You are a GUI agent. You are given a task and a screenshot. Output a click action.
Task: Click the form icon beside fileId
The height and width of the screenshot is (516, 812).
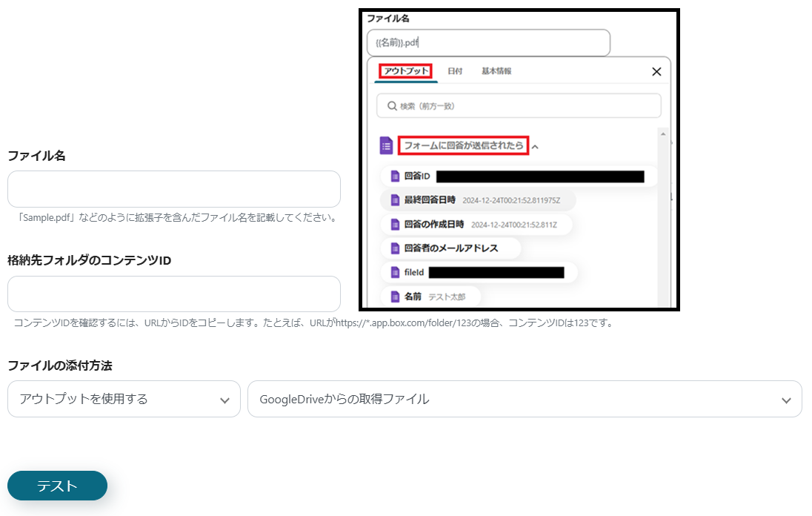tap(395, 272)
